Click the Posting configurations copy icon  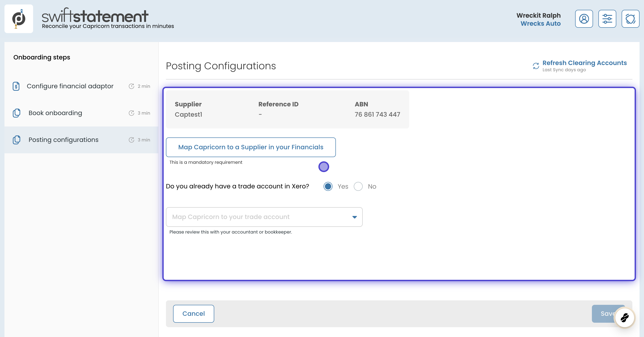17,140
